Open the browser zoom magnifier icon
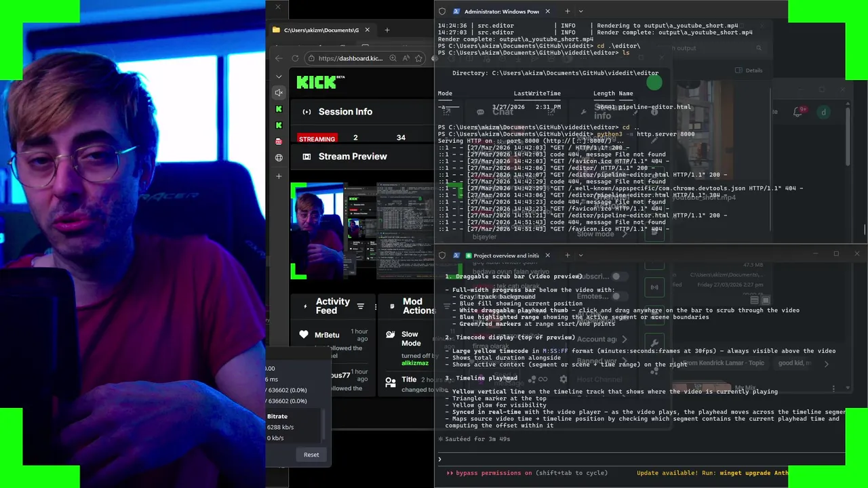 coord(393,58)
